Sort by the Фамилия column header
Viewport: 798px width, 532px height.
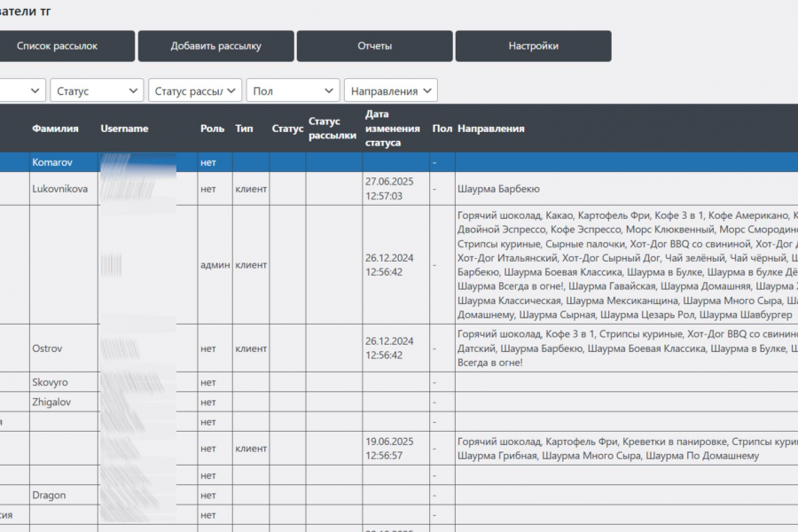click(55, 129)
